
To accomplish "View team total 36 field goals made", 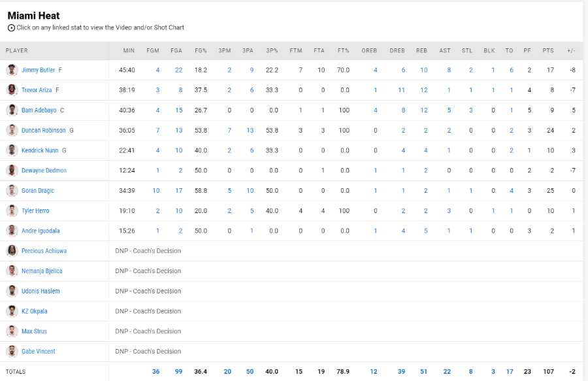I will coord(156,372).
